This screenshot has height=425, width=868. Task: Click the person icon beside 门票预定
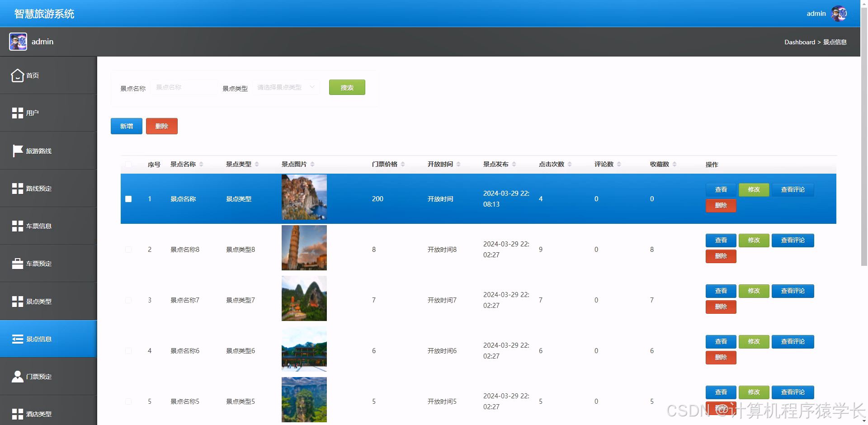click(x=17, y=377)
